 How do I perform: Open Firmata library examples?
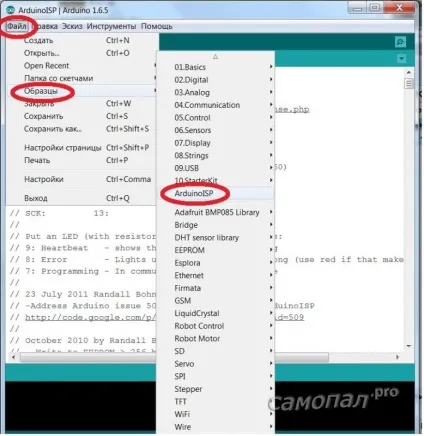pyautogui.click(x=216, y=288)
